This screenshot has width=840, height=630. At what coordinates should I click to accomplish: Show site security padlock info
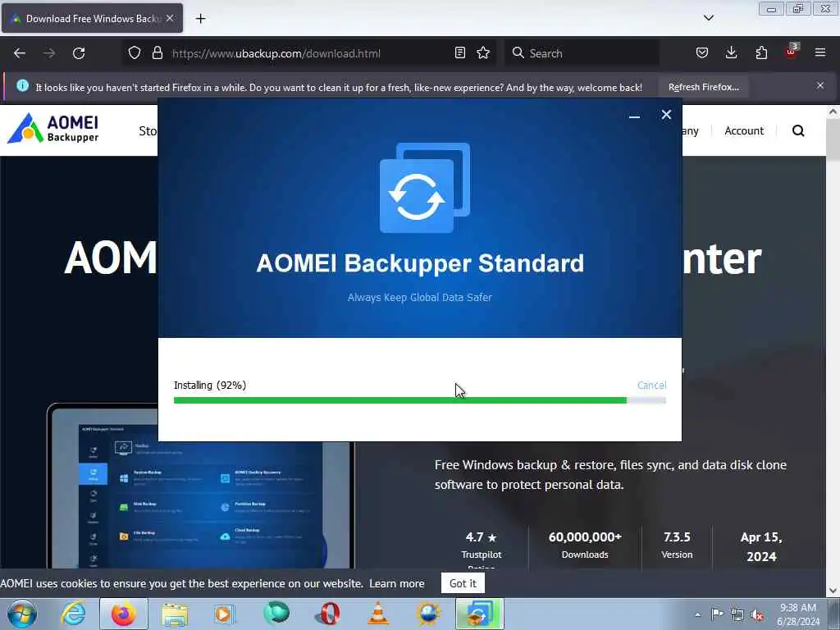pos(157,53)
